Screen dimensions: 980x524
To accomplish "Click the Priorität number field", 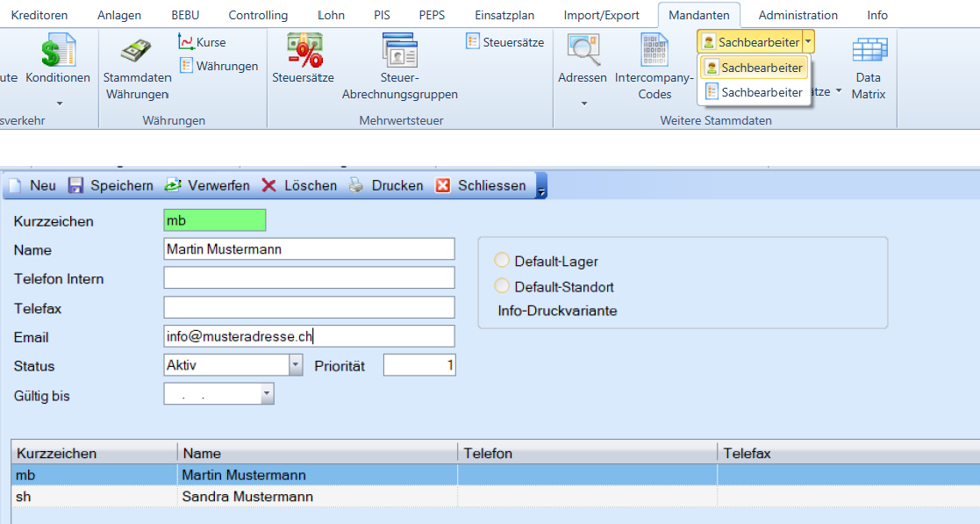I will pyautogui.click(x=419, y=364).
